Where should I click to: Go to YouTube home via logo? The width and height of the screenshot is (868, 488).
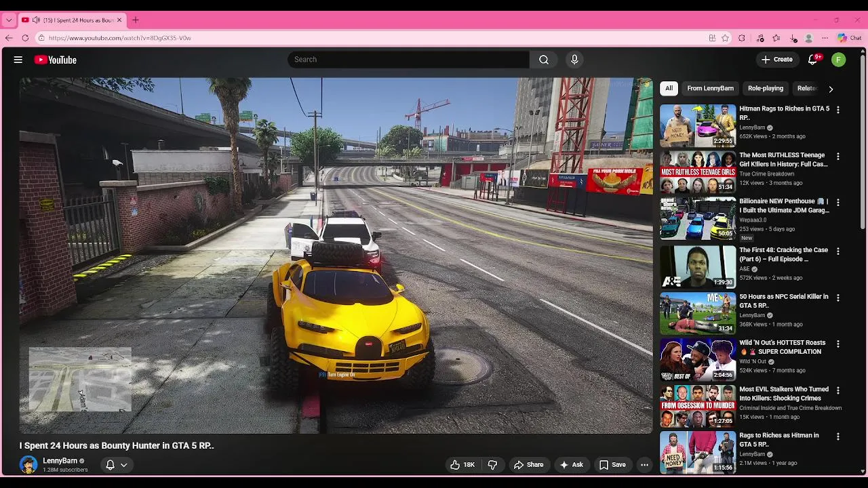tap(56, 60)
